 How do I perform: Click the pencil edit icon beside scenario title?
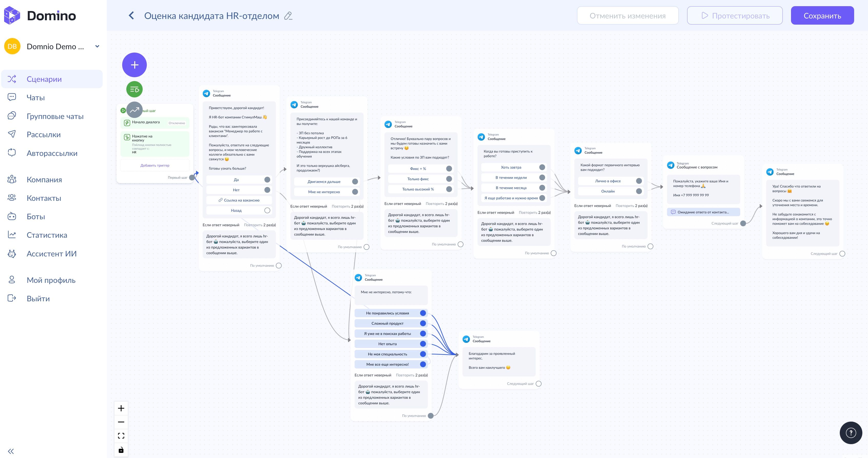click(288, 16)
